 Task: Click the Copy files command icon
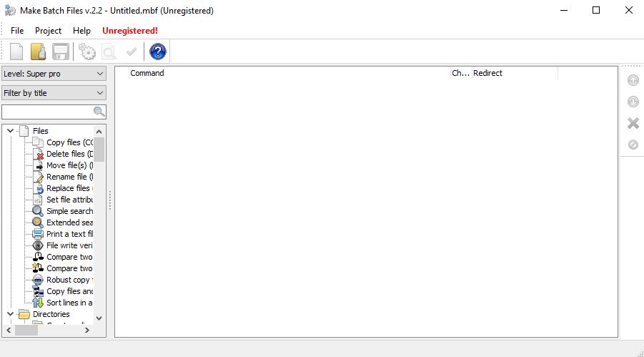click(x=38, y=142)
